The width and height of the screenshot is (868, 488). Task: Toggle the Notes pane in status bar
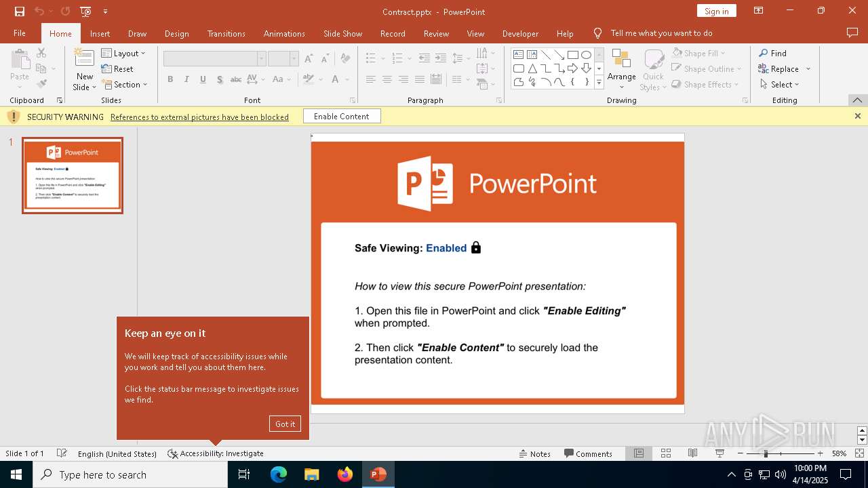535,453
